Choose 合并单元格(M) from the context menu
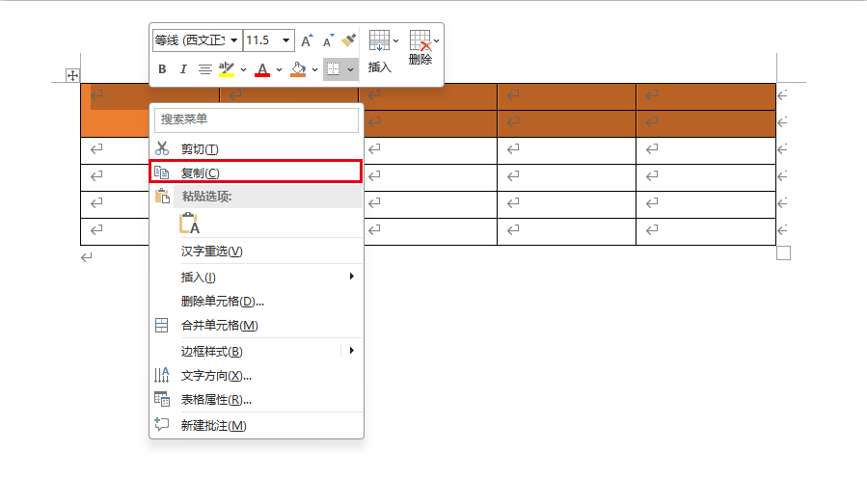Viewport: 867px width, 504px height. pos(219,326)
